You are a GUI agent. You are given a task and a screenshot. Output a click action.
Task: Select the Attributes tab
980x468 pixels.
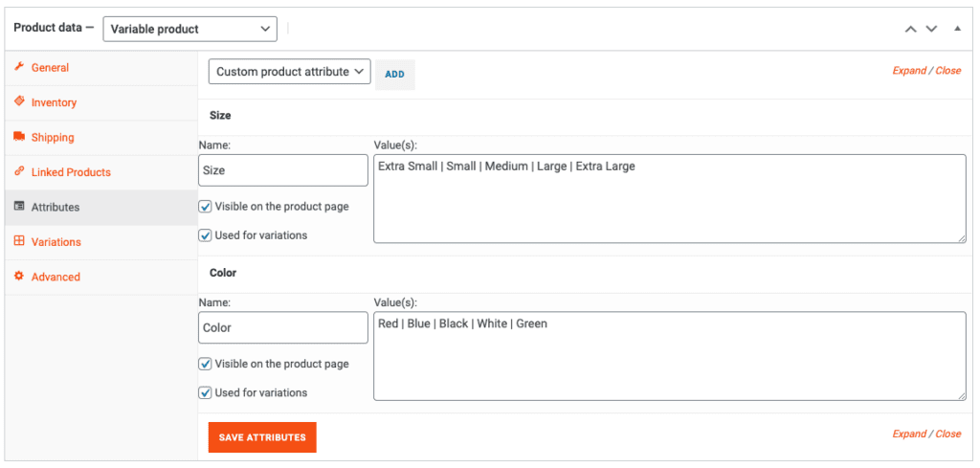(x=101, y=208)
